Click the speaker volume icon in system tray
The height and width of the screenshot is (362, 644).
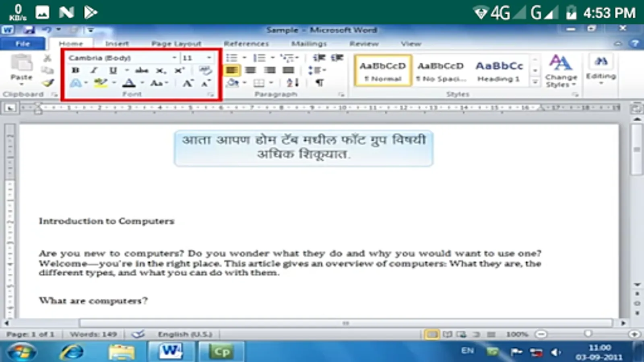pos(555,352)
